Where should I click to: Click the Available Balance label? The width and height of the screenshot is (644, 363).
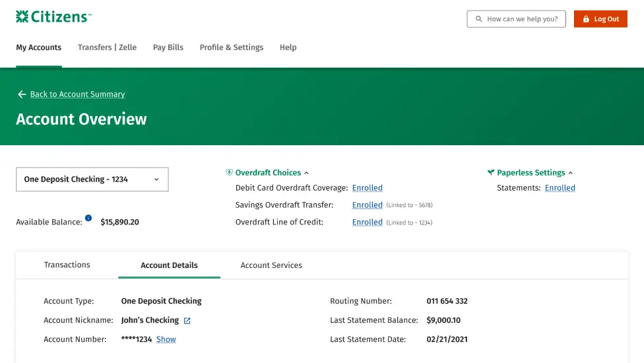[x=49, y=222]
